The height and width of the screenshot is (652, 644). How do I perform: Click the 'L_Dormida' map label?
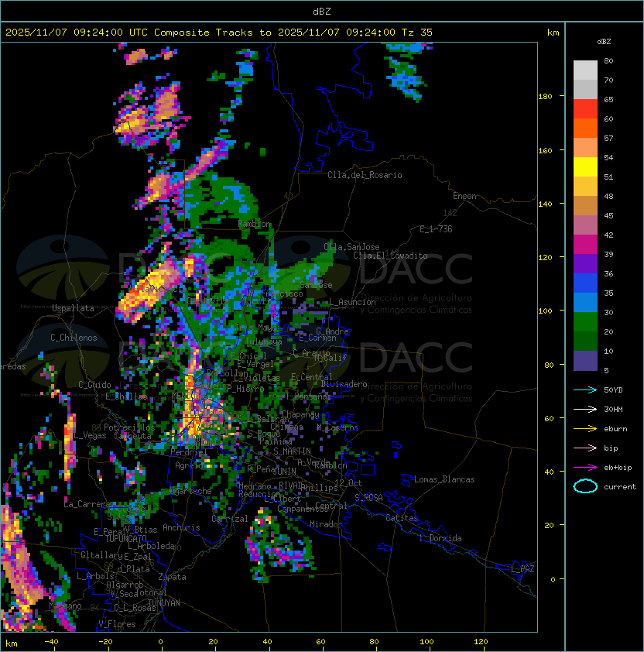[x=440, y=538]
